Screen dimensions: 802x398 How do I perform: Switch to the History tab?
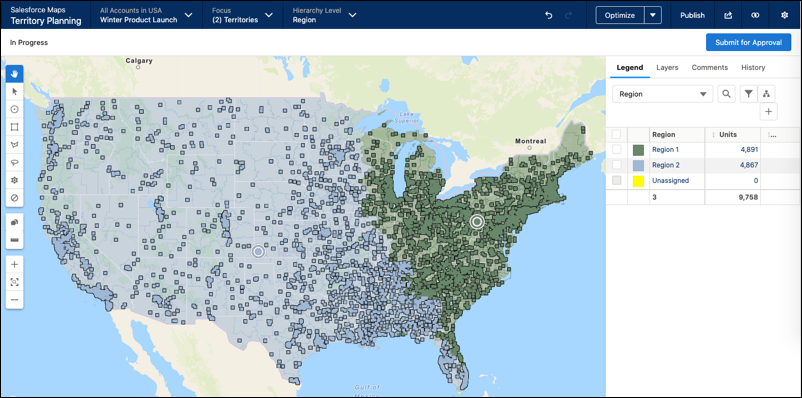tap(753, 68)
